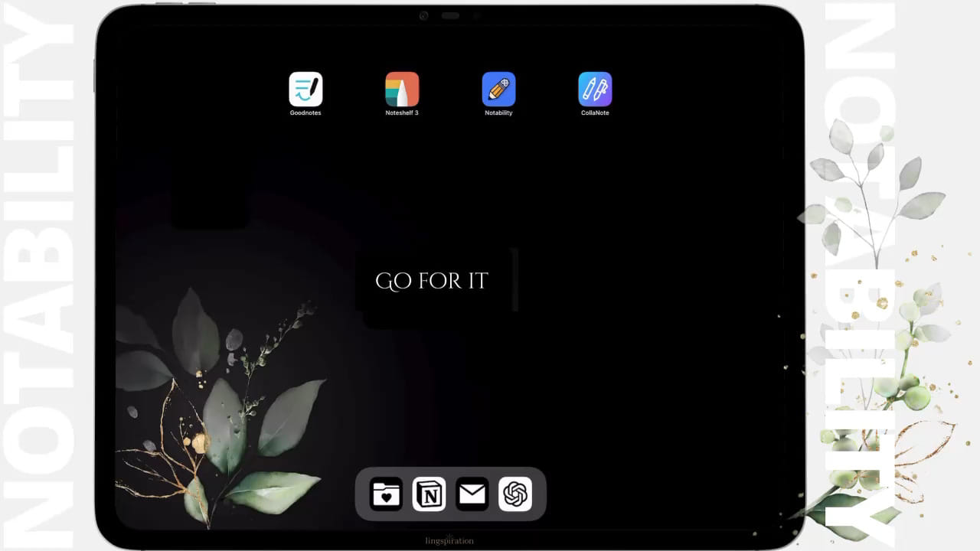Open the CollaNote app icon
Image resolution: width=980 pixels, height=551 pixels.
tap(595, 89)
